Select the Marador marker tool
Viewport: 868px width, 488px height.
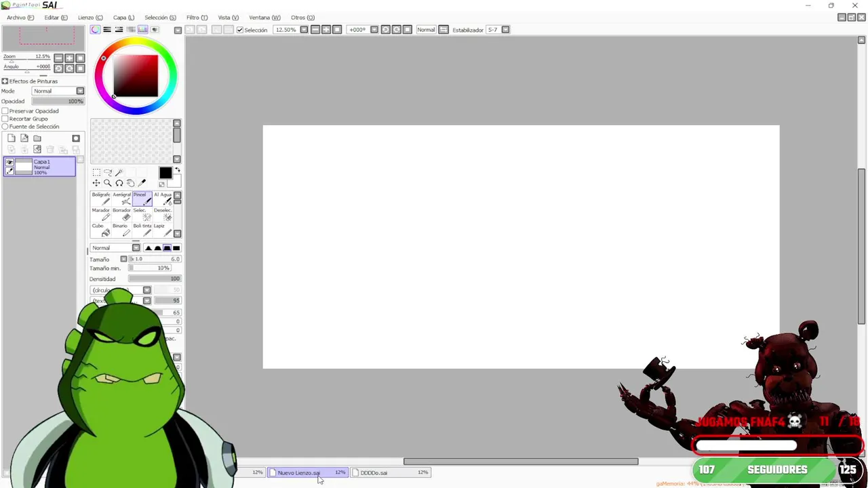pyautogui.click(x=101, y=214)
